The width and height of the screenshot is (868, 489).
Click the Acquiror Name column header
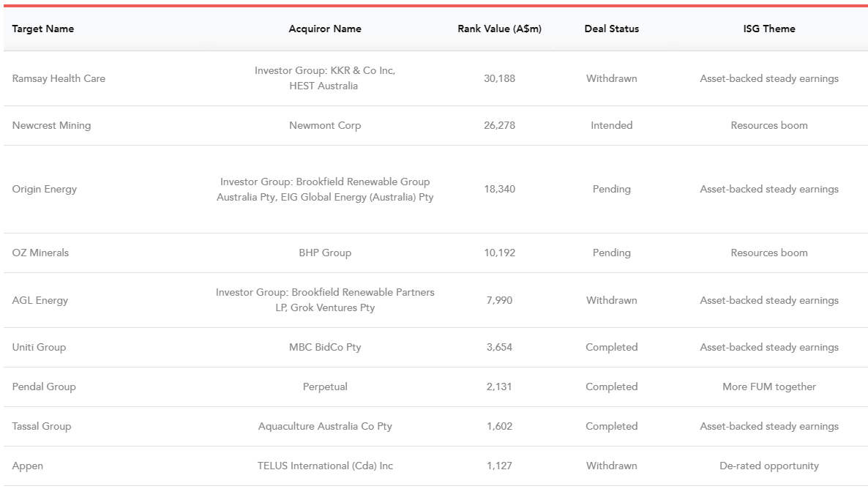click(x=325, y=29)
